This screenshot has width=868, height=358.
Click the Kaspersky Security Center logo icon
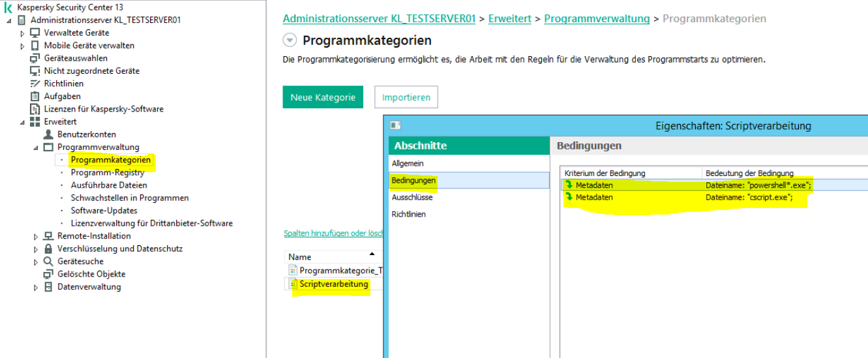[8, 7]
